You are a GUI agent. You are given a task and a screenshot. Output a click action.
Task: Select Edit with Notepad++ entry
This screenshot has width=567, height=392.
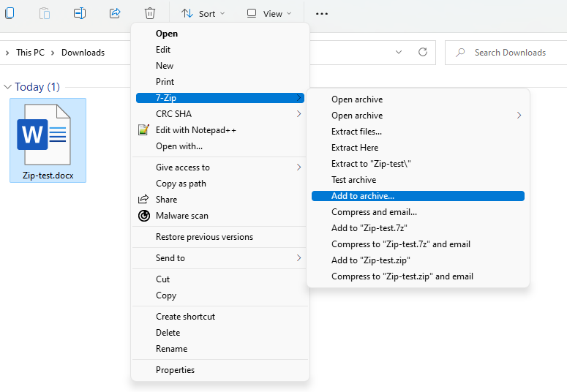(x=195, y=130)
